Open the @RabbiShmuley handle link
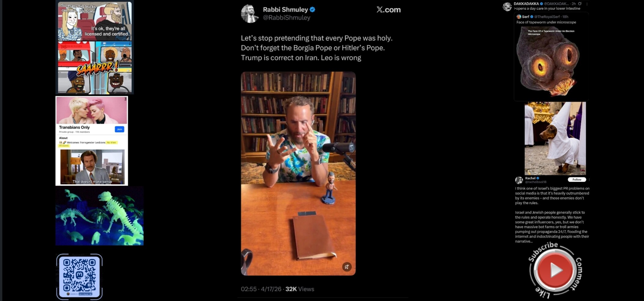 tap(286, 18)
